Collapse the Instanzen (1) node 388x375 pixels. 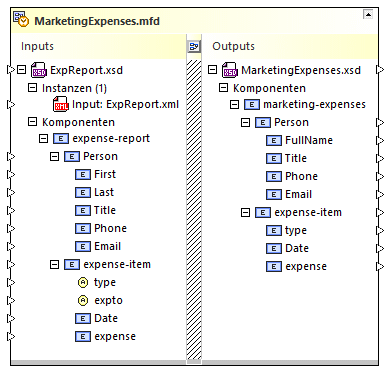[x=32, y=88]
